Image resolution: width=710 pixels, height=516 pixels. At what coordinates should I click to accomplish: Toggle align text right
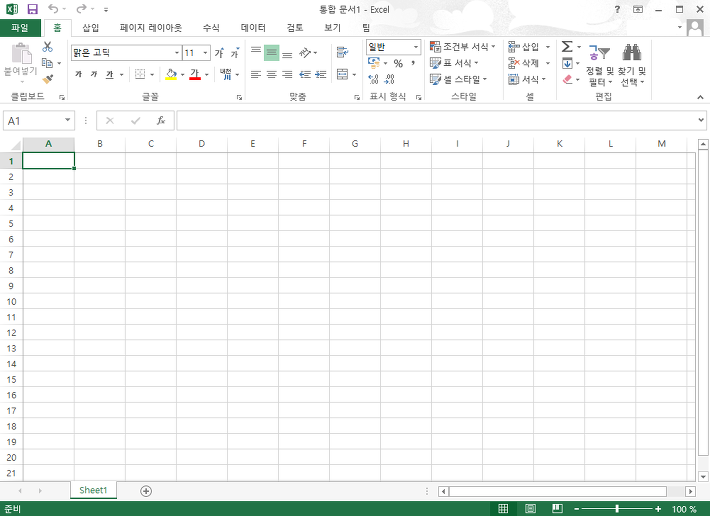pyautogui.click(x=287, y=74)
